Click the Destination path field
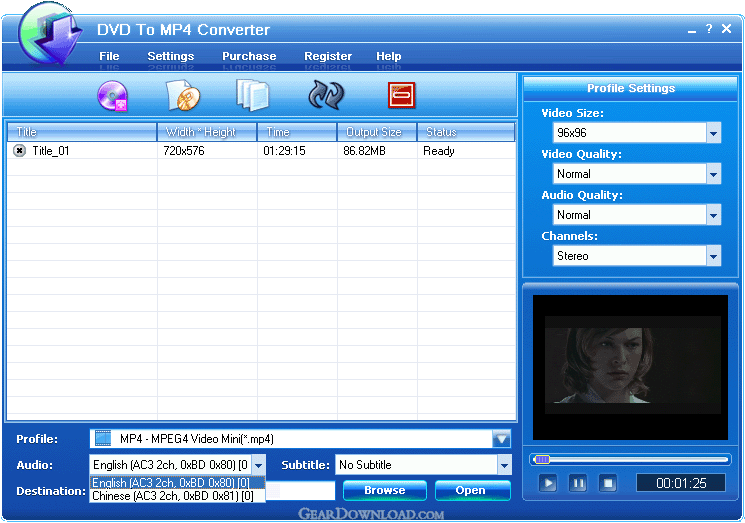 (300, 491)
